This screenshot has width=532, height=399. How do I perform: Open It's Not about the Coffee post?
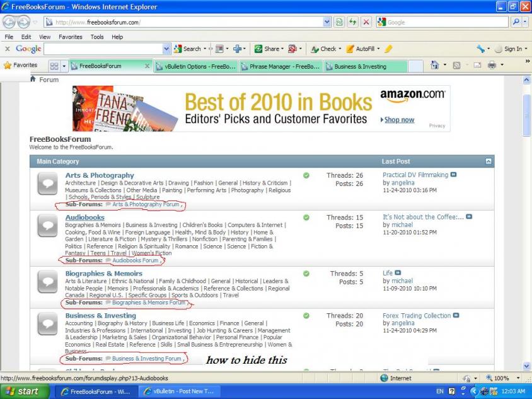423,217
